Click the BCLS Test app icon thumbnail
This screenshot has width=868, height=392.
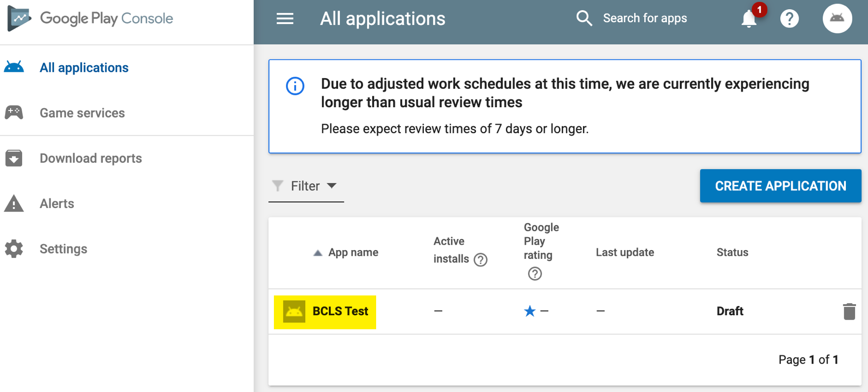(294, 311)
